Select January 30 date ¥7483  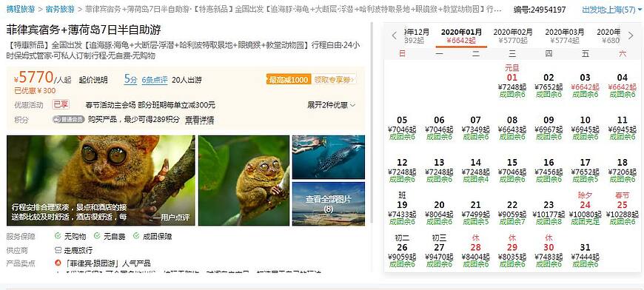pos(549,251)
